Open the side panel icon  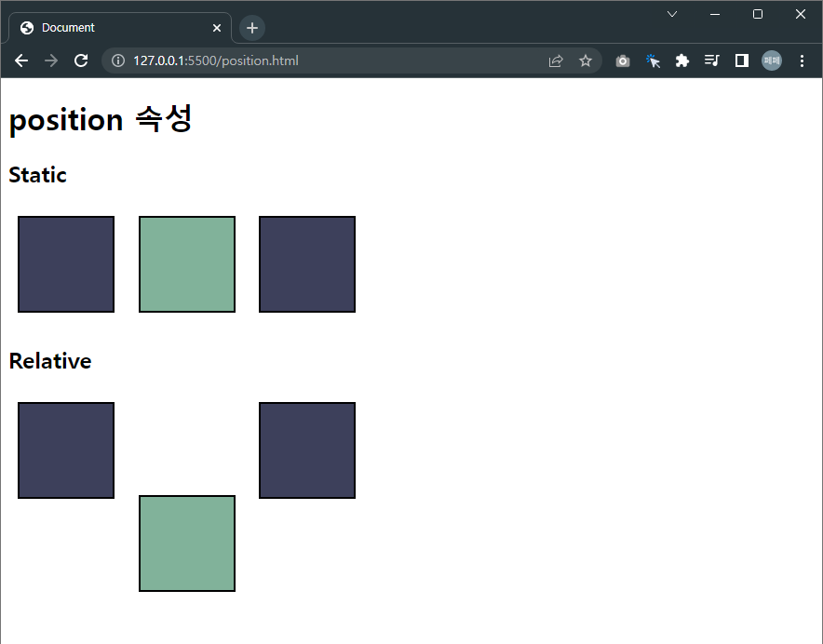[x=741, y=60]
